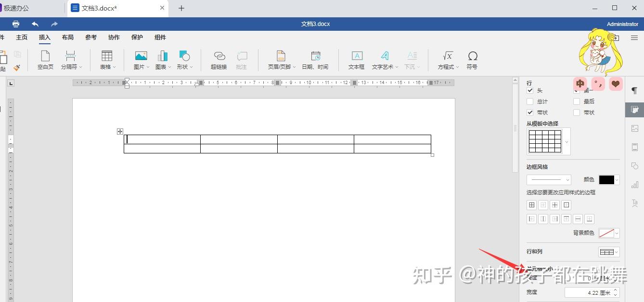Open paragraph settings in right sidebar

click(634, 91)
